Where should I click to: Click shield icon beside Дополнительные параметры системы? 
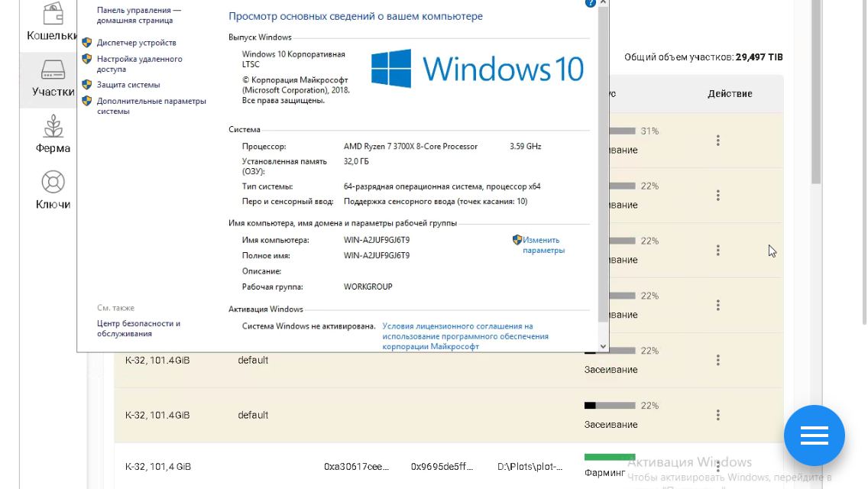(x=87, y=101)
